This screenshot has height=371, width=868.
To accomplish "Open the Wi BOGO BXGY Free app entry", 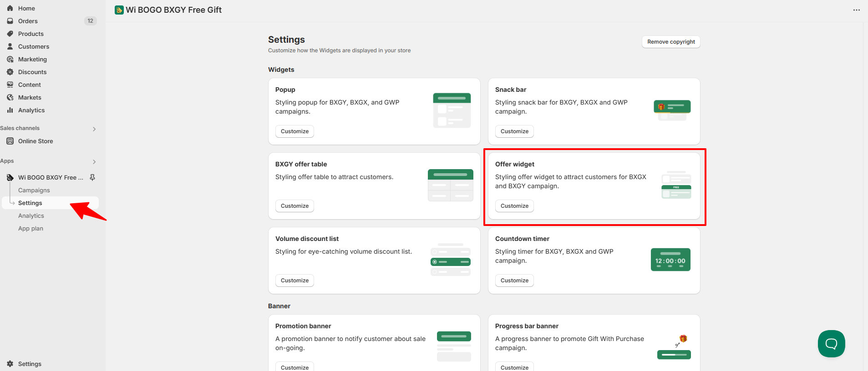I will (50, 177).
